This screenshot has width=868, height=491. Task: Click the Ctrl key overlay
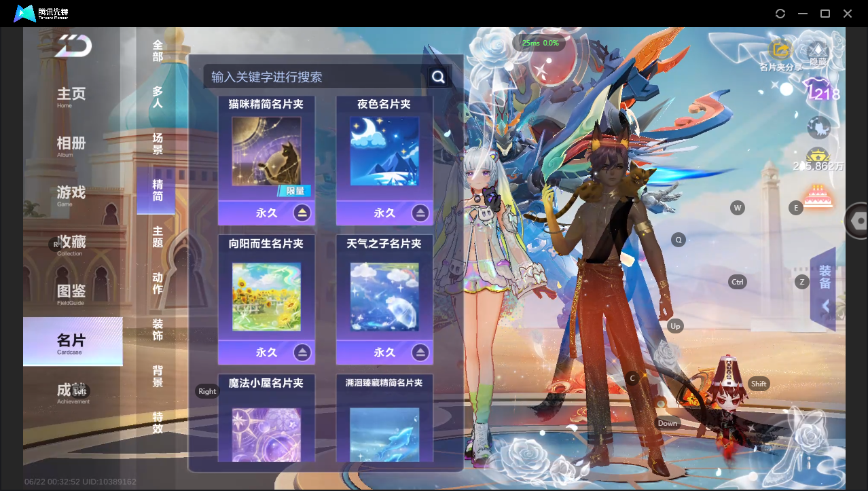coord(737,282)
